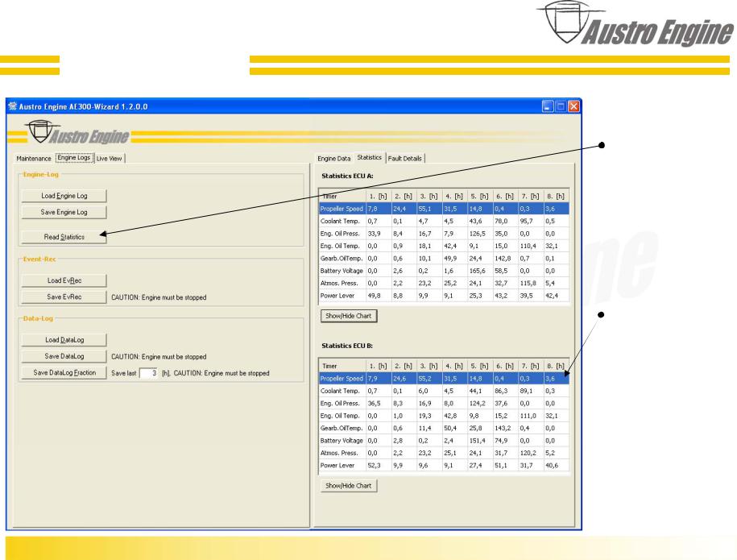This screenshot has width=737, height=560.
Task: Select Battery Voltage row in ECU A table
Action: (x=444, y=271)
